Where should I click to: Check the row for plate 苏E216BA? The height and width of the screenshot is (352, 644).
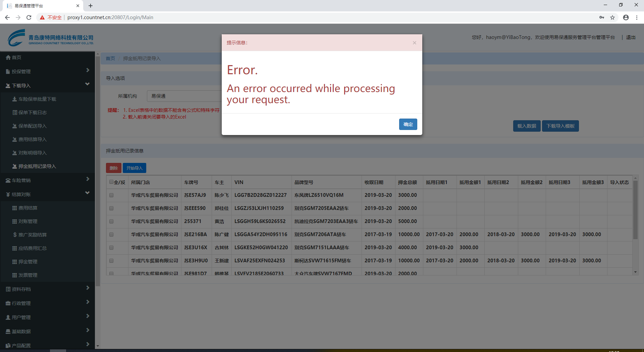coord(111,234)
